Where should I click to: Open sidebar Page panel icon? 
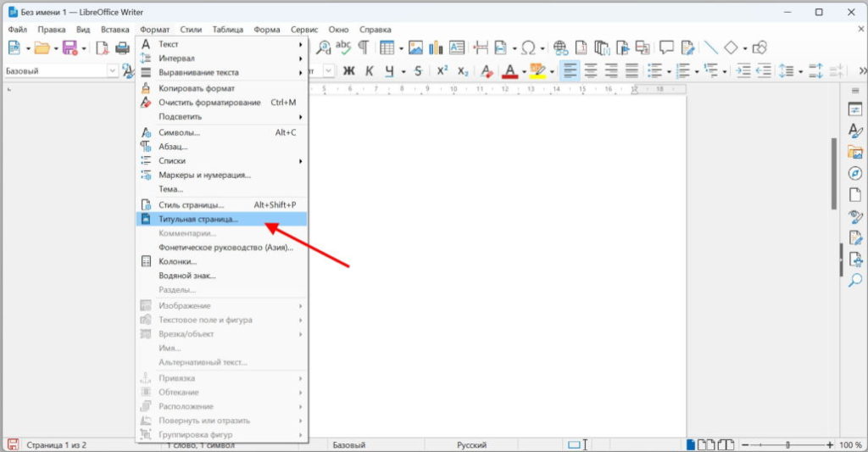coord(854,195)
